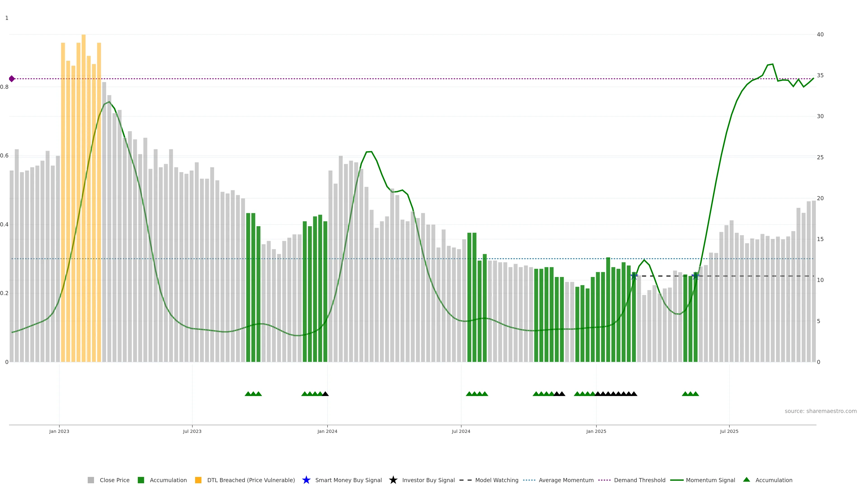Click the purple diamond Demand Threshold marker
Image resolution: width=868 pixels, height=488 pixels.
point(12,79)
